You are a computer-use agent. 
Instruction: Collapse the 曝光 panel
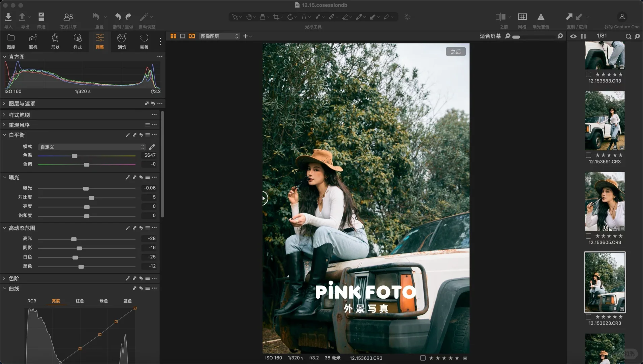pos(5,177)
